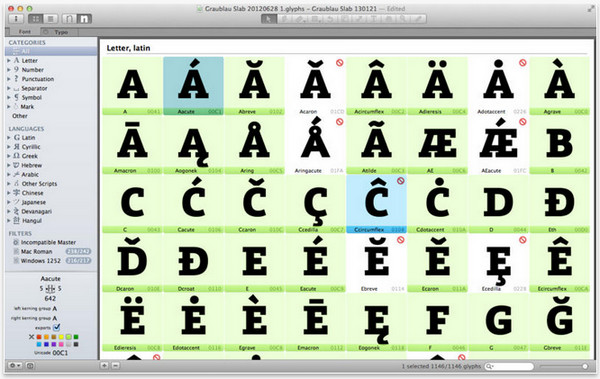
Task: Pick the red glyph color swatch
Action: click(x=39, y=337)
